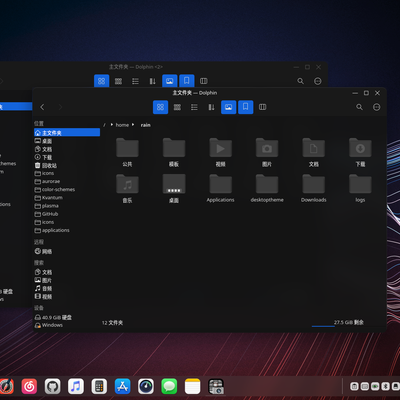Open the Music app in the dock
Image resolution: width=400 pixels, height=400 pixels.
(76, 387)
